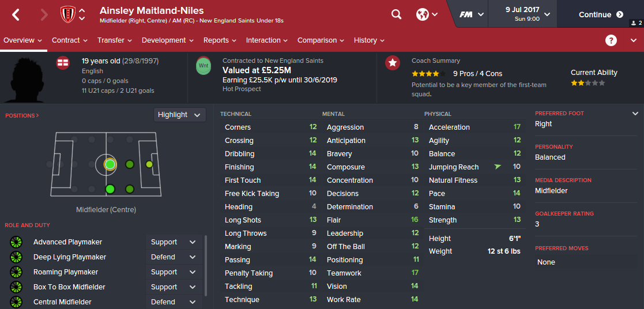This screenshot has width=644, height=309.
Task: Change Deep Lying Playmaker duty dropdown
Action: click(174, 257)
